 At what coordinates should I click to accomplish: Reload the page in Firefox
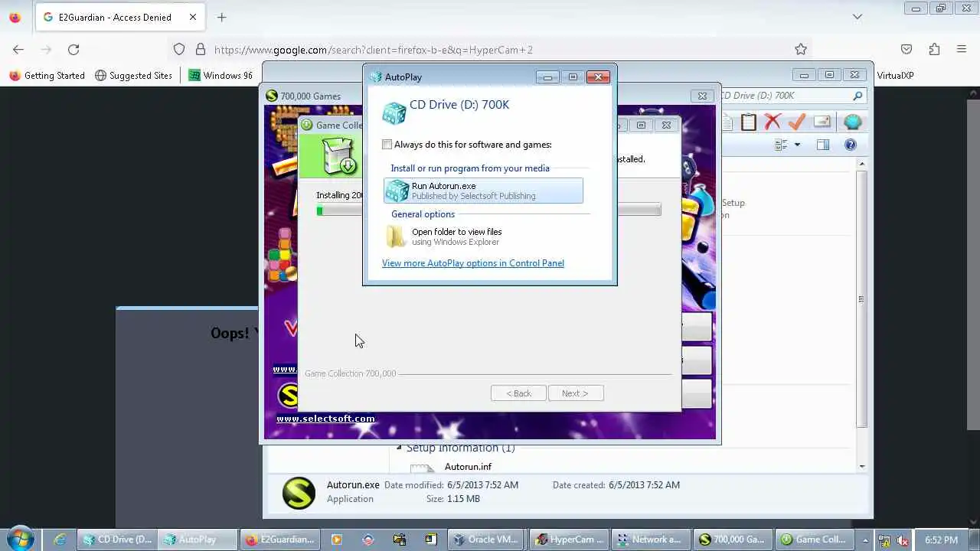(73, 50)
